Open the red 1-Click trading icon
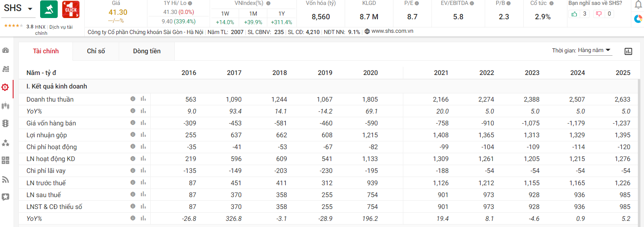 (71, 9)
